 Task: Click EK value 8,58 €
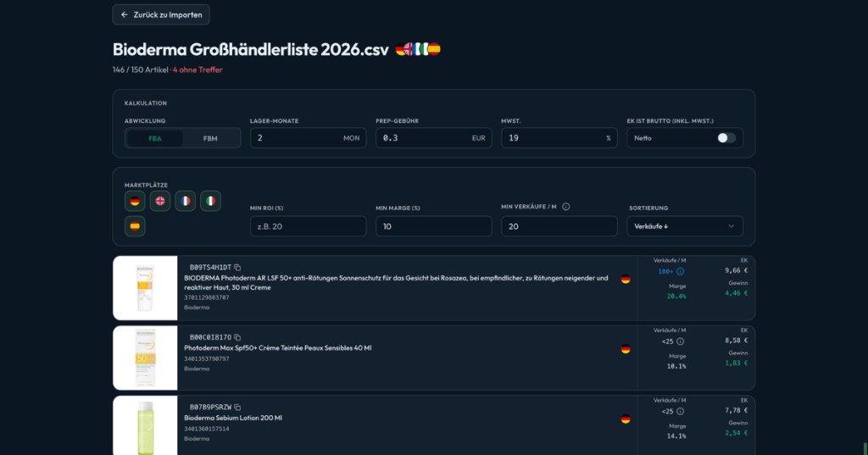[x=737, y=341]
